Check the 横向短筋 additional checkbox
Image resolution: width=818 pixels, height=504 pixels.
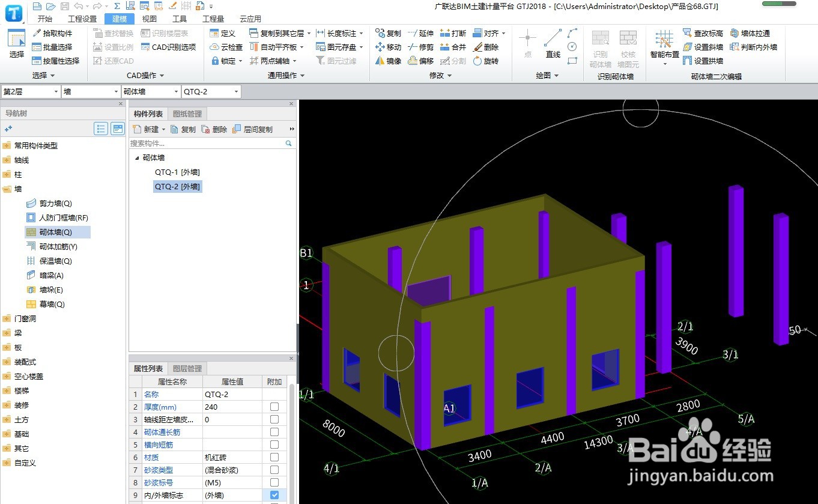point(274,445)
